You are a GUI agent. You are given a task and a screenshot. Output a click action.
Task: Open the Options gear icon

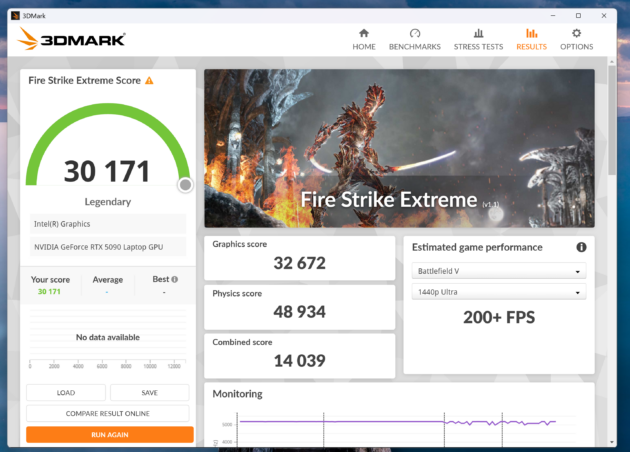click(577, 33)
